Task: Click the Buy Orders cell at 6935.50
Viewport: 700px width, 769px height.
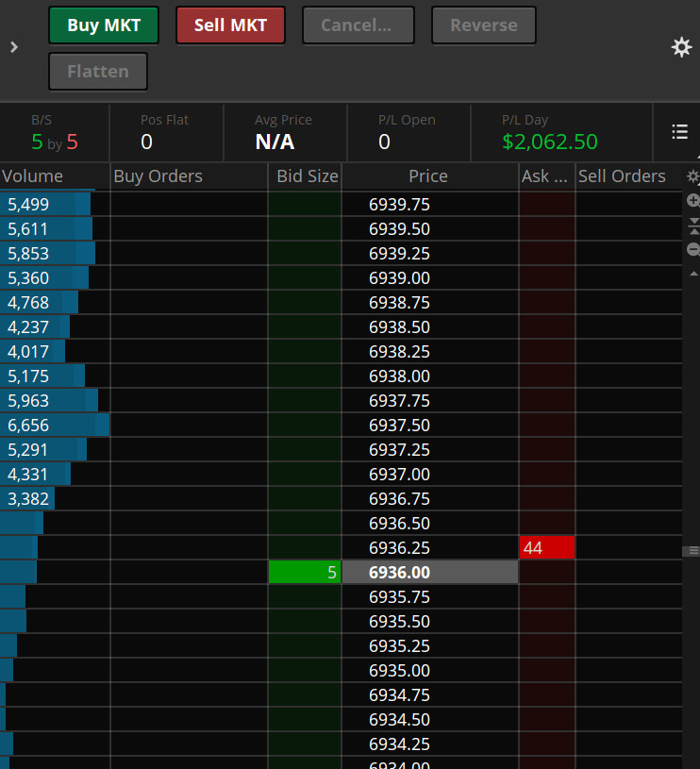Action: click(x=190, y=621)
